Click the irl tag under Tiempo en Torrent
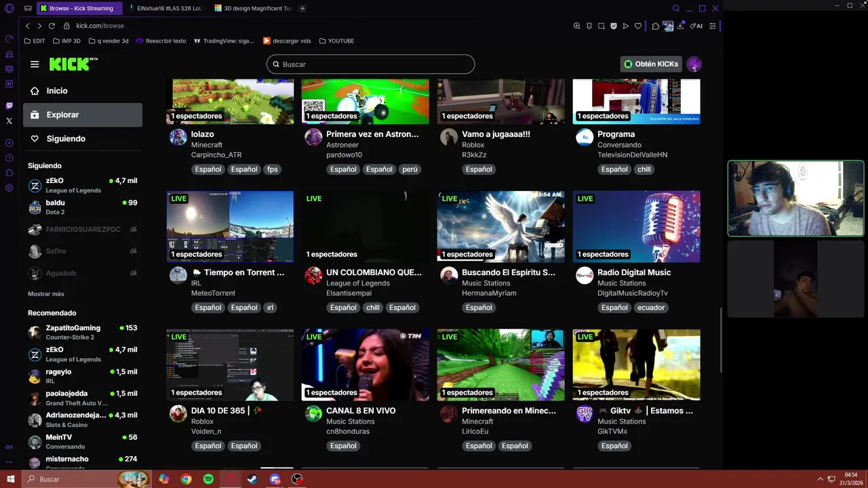Viewport: 868px width, 488px height. pyautogui.click(x=270, y=308)
